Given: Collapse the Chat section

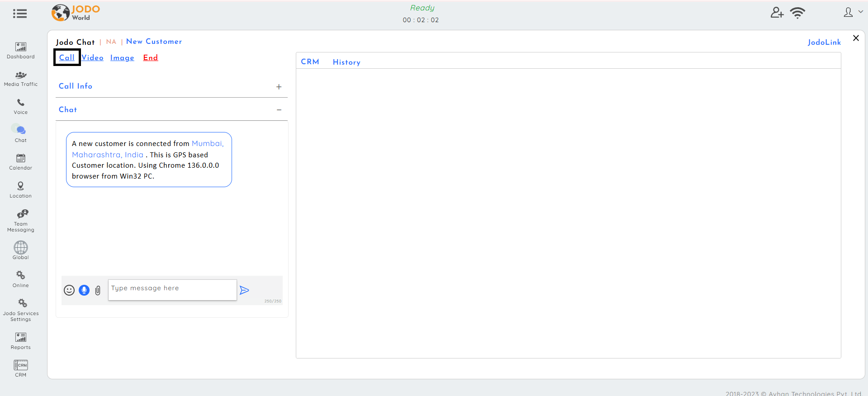Looking at the screenshot, I should [279, 110].
